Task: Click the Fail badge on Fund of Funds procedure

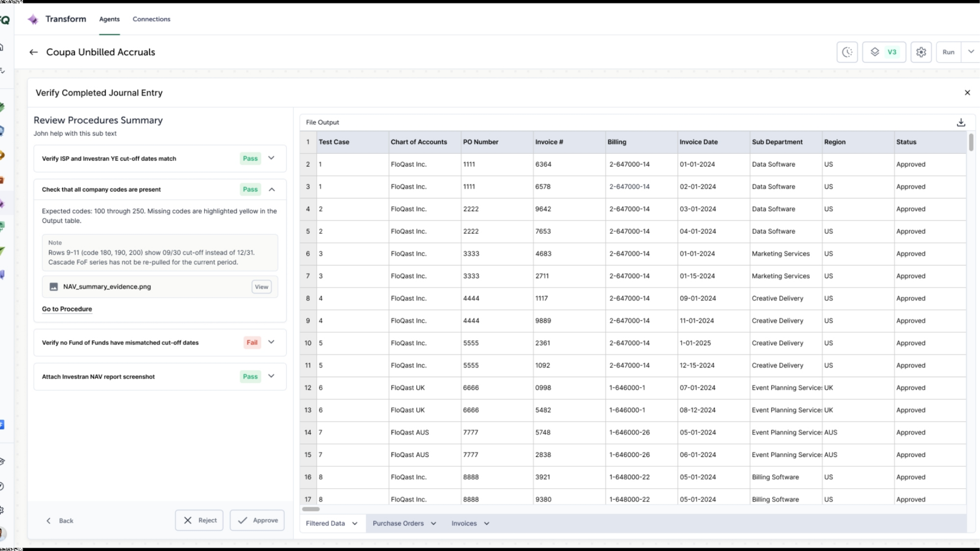Action: pos(252,342)
